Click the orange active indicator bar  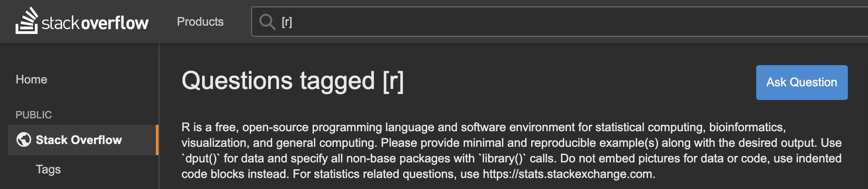(157, 140)
